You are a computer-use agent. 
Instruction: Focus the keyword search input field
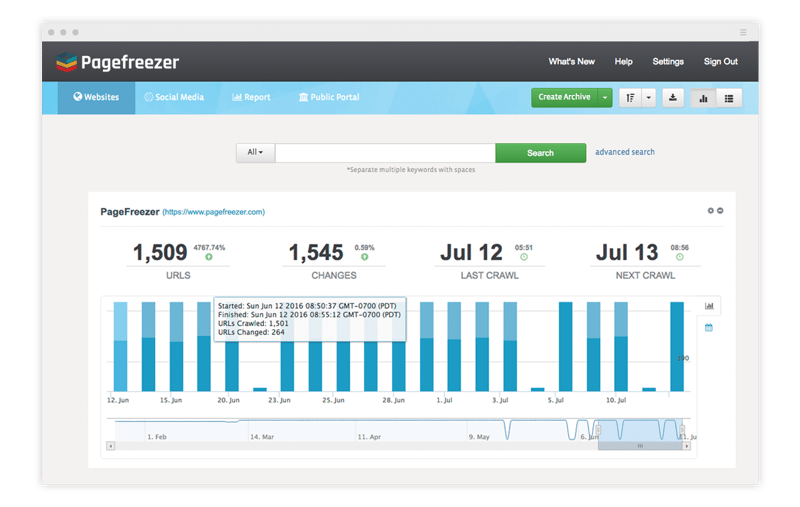(385, 153)
